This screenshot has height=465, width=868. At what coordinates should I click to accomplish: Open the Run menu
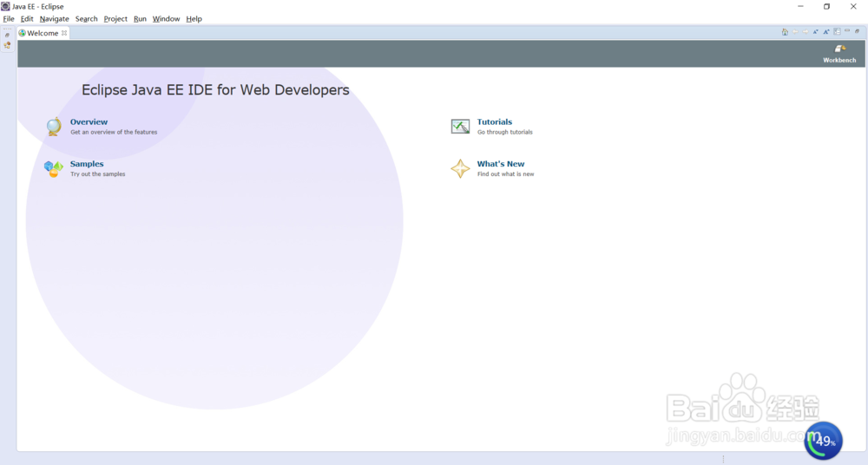(140, 19)
